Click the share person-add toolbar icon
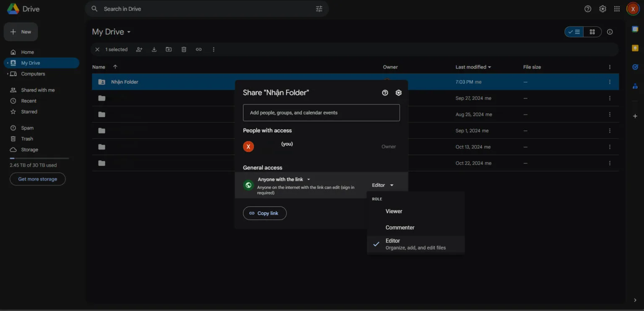 click(139, 50)
